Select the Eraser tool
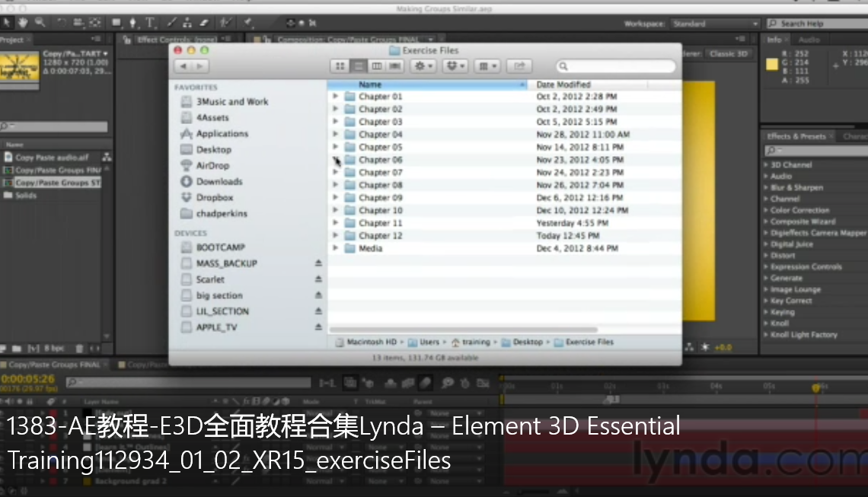Screen dimensions: 868x497 pyautogui.click(x=204, y=23)
